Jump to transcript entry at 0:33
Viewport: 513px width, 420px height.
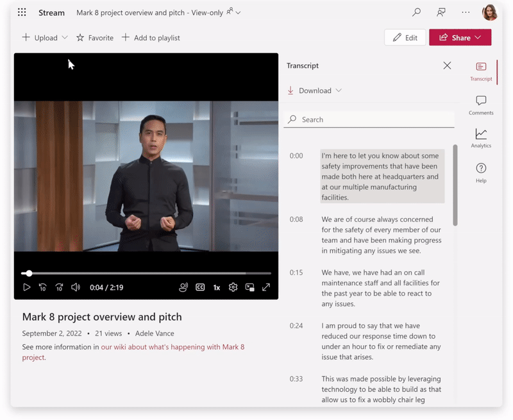point(381,389)
